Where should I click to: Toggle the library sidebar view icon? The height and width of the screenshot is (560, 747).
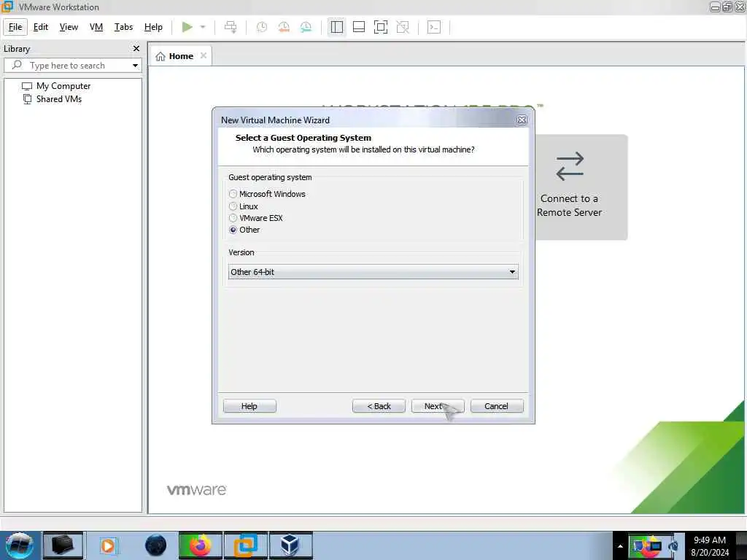[x=337, y=27]
